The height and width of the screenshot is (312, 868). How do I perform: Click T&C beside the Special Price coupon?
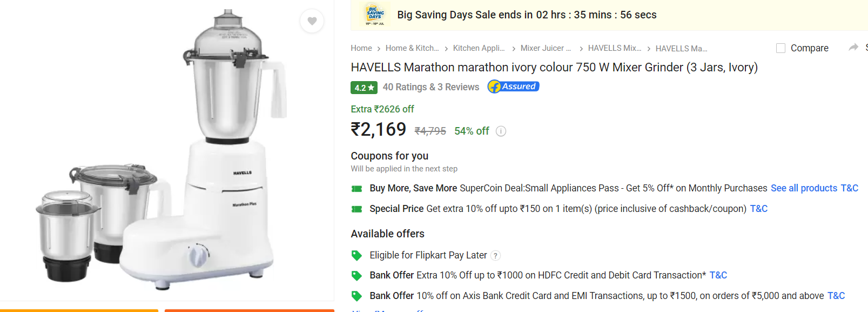tap(758, 208)
